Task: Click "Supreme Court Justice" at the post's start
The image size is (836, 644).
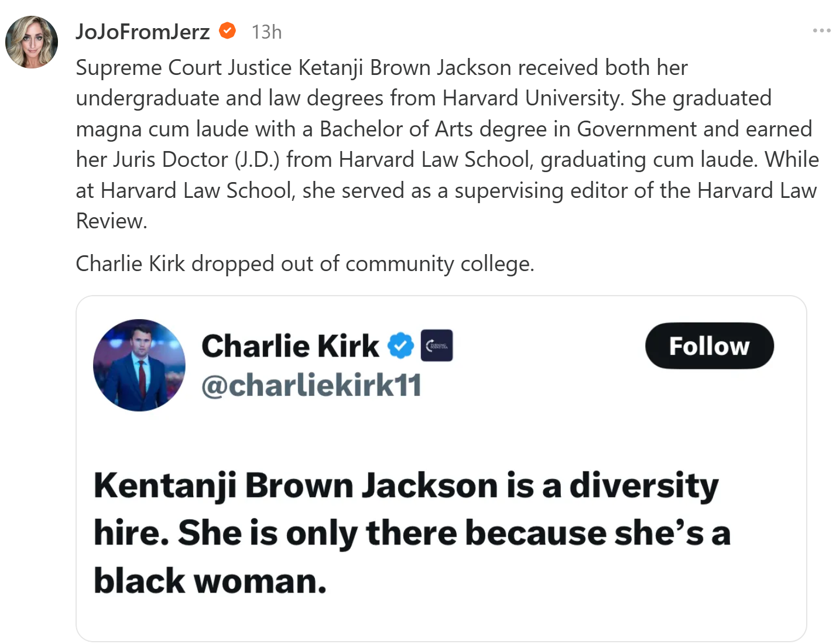Action: [x=183, y=67]
